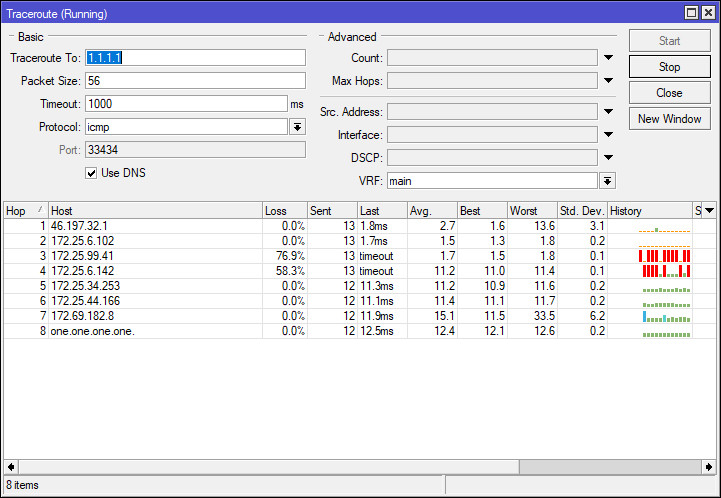
Task: Open the Protocol dropdown arrow
Action: click(x=298, y=127)
